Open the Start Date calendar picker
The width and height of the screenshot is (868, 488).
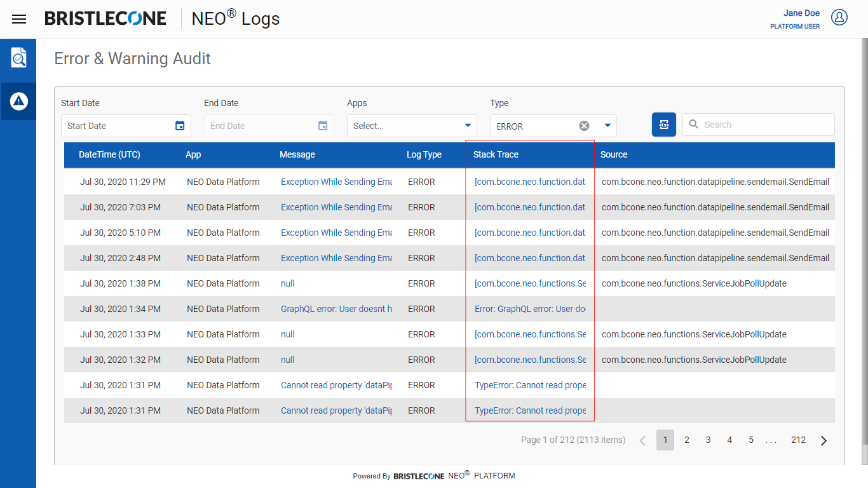[x=180, y=126]
